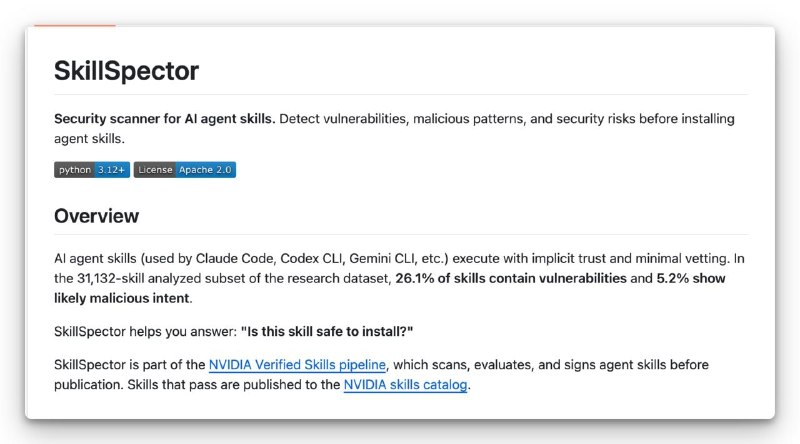Viewport: 800px width, 444px height.
Task: Select the orange active tab indicator
Action: [75, 25]
